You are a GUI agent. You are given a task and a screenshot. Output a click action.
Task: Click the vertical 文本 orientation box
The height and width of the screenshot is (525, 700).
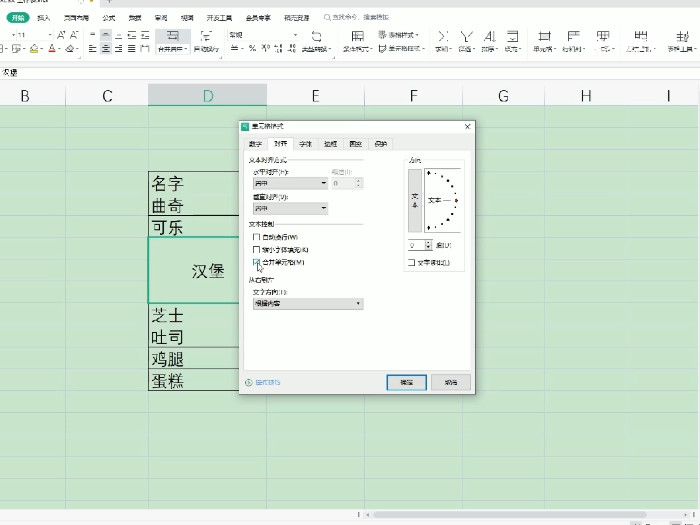pyautogui.click(x=415, y=200)
